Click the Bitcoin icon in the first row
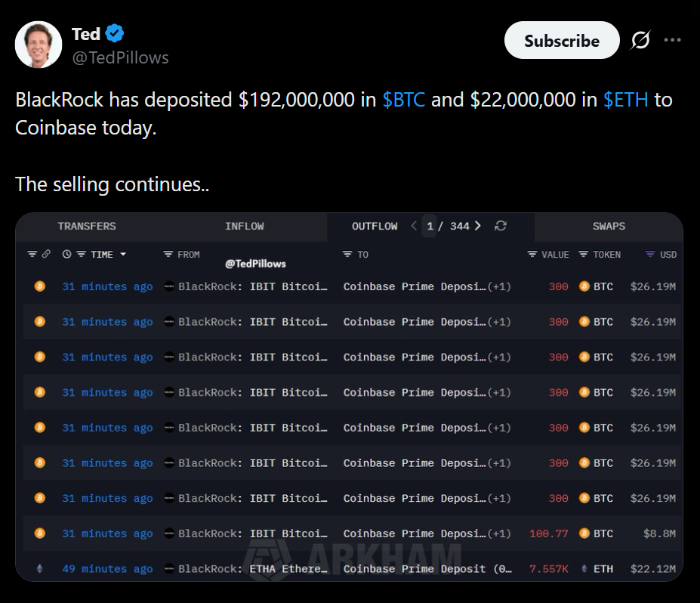The image size is (700, 603). 40,286
